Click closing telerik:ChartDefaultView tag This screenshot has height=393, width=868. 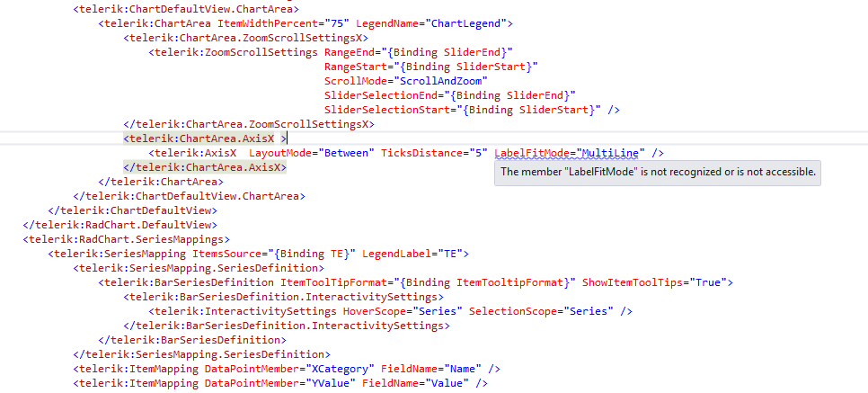tap(132, 210)
